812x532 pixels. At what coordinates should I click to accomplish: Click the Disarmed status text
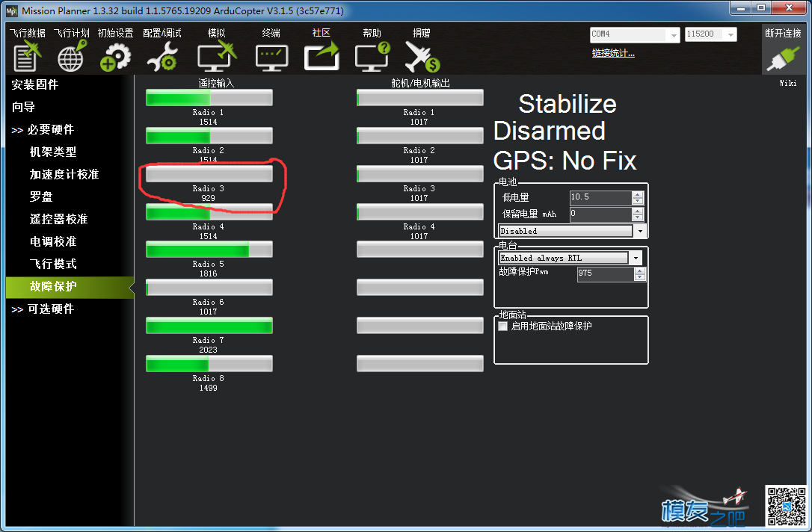click(x=550, y=131)
